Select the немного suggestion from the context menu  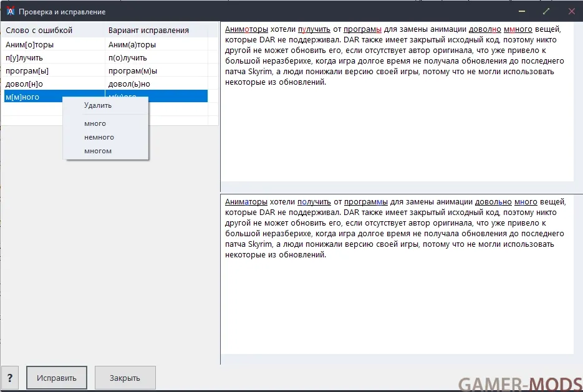[x=99, y=137]
